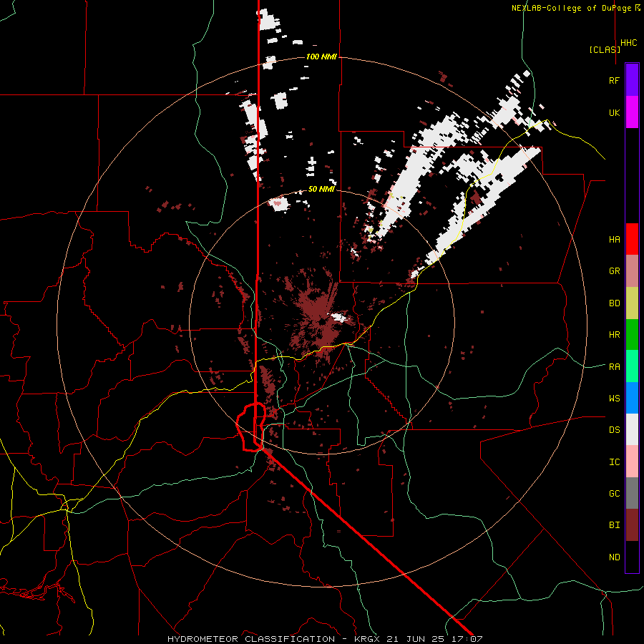Image resolution: width=644 pixels, height=644 pixels.
Task: Click the [CLAS] units label
Action: pos(605,49)
